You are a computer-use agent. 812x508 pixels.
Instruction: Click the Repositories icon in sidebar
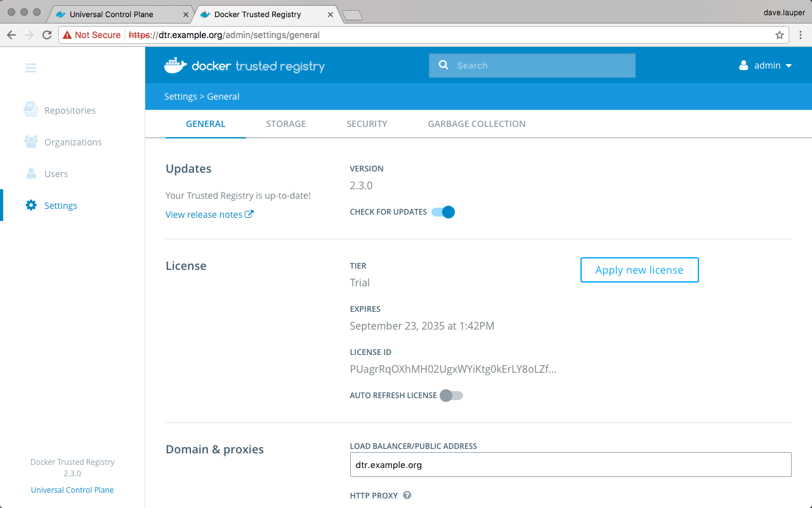[30, 110]
